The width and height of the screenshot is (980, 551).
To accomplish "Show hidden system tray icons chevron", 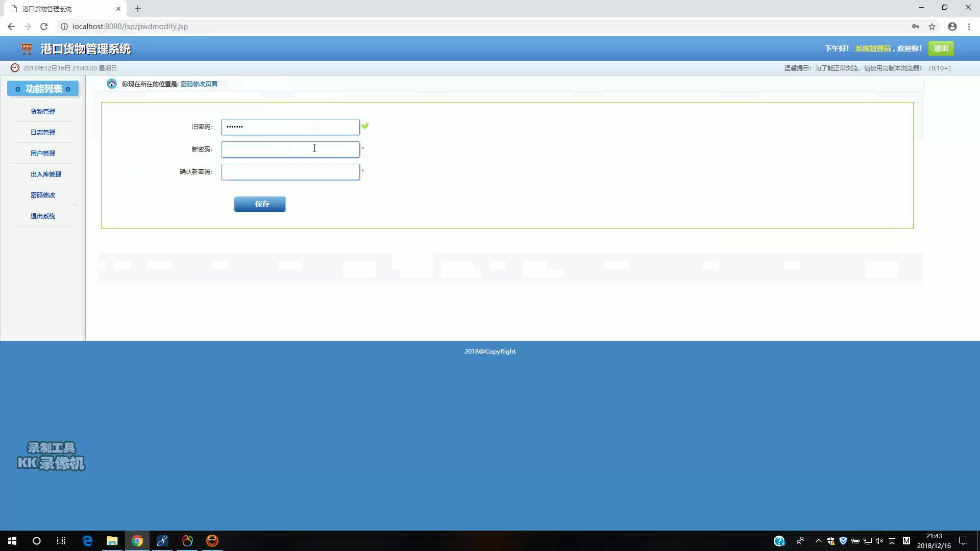I will [x=818, y=541].
